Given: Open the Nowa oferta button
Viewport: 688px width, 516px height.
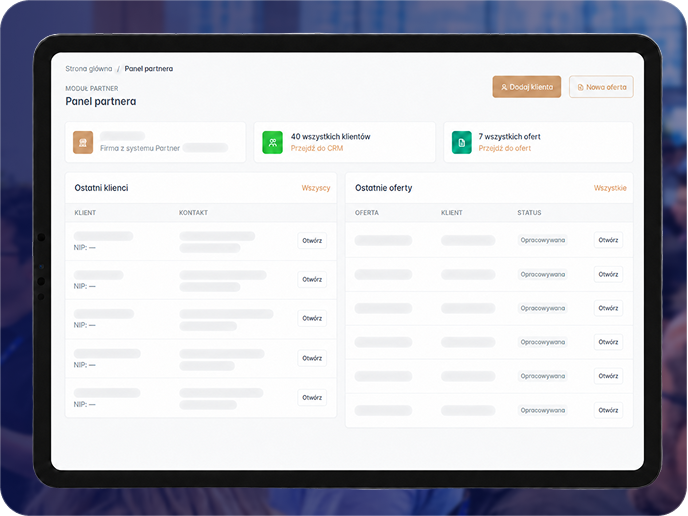Looking at the screenshot, I should (x=601, y=87).
